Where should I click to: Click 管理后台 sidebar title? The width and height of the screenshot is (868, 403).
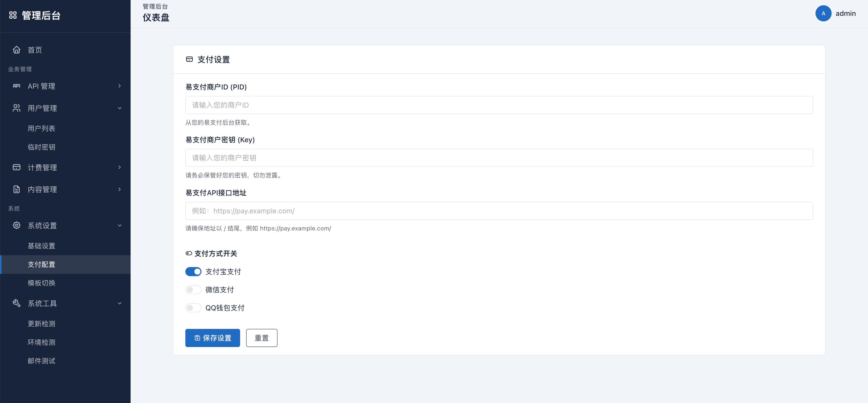[x=41, y=16]
